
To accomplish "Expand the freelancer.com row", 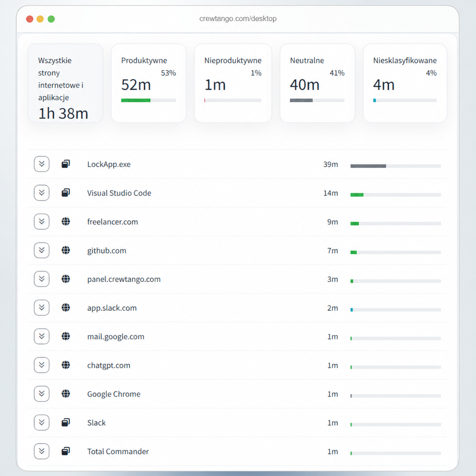I will tap(42, 222).
